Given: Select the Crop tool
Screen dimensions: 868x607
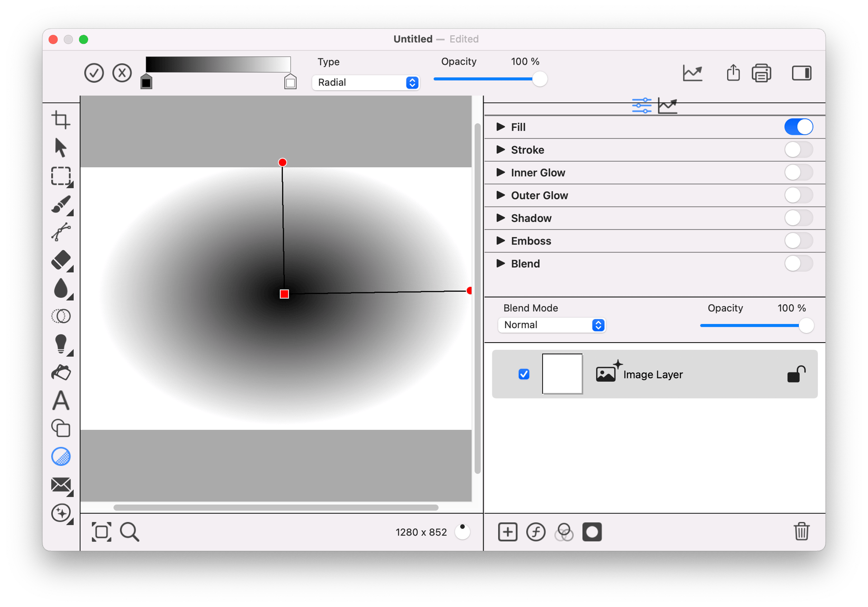Looking at the screenshot, I should pyautogui.click(x=61, y=120).
